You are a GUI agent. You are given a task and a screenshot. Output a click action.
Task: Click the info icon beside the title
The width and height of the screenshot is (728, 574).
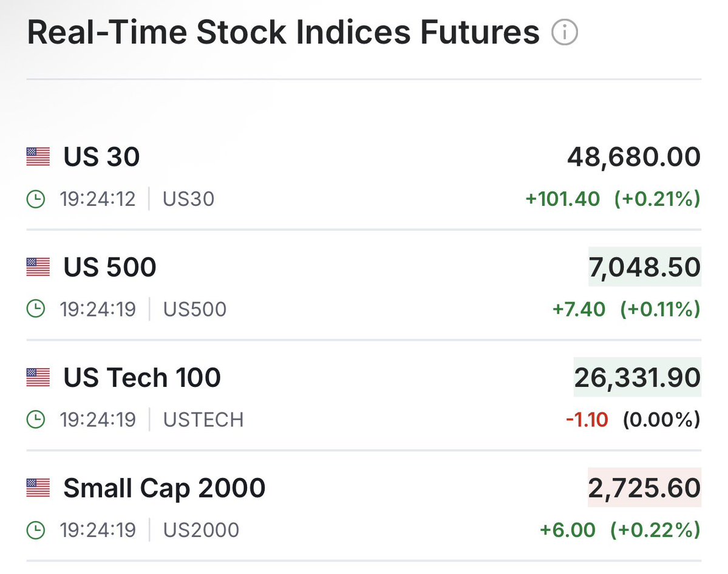[x=565, y=33]
